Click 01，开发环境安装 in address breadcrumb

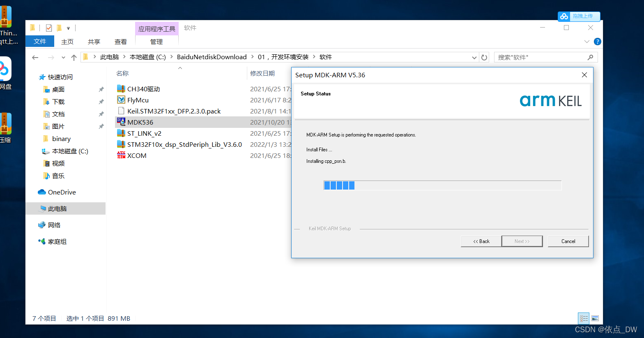click(283, 57)
